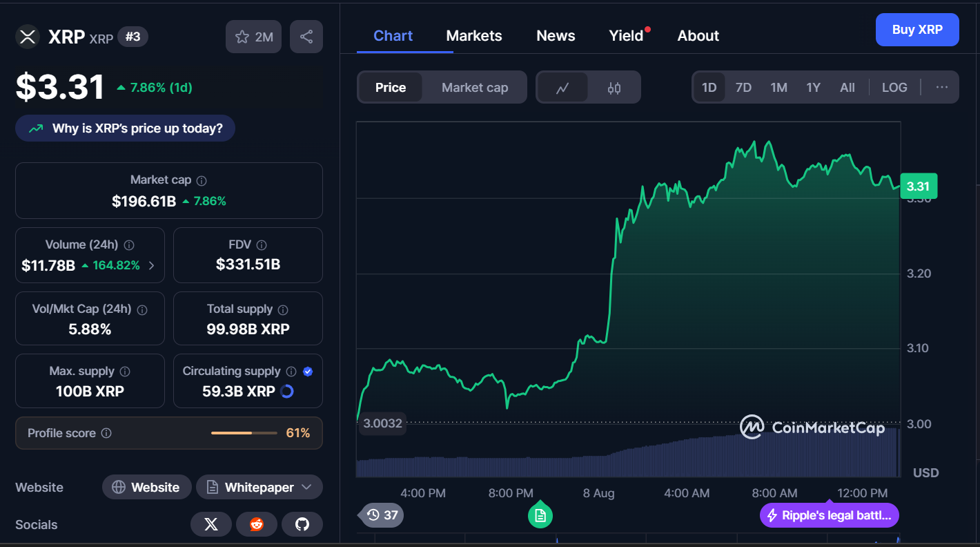
Task: Select the 1D time range
Action: coord(709,88)
